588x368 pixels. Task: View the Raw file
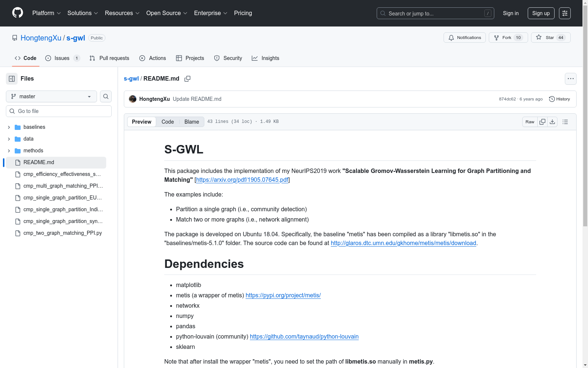530,122
